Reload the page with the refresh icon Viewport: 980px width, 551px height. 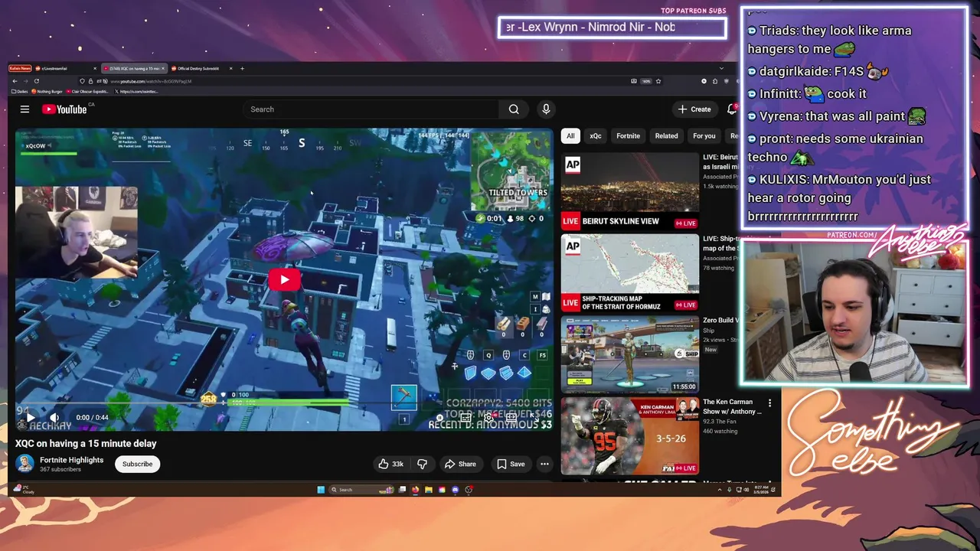point(37,81)
